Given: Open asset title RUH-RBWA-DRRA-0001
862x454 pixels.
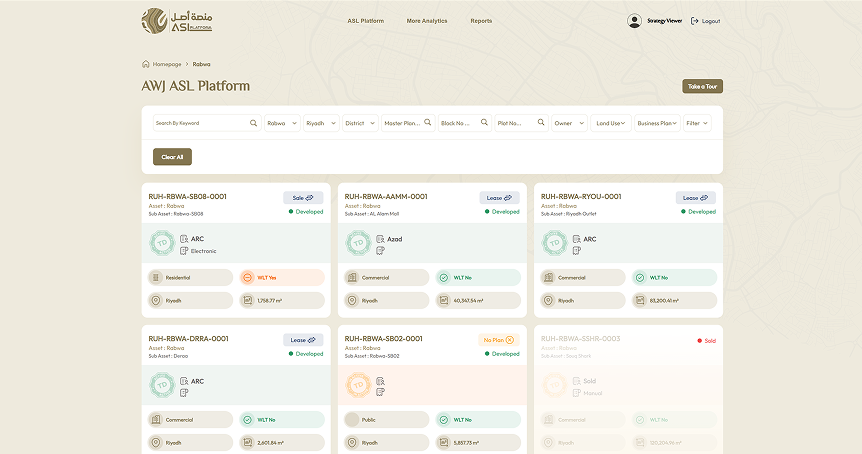Looking at the screenshot, I should tap(189, 339).
